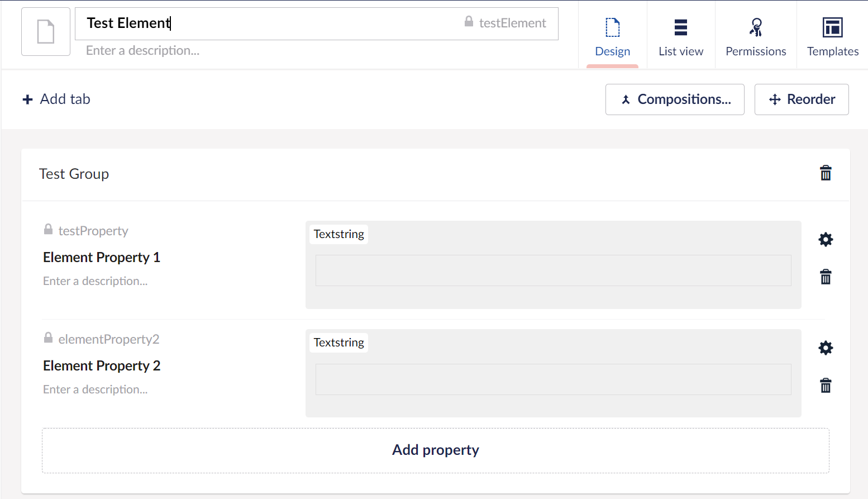Image resolution: width=868 pixels, height=499 pixels.
Task: Open settings for Element Property 2
Action: [826, 348]
